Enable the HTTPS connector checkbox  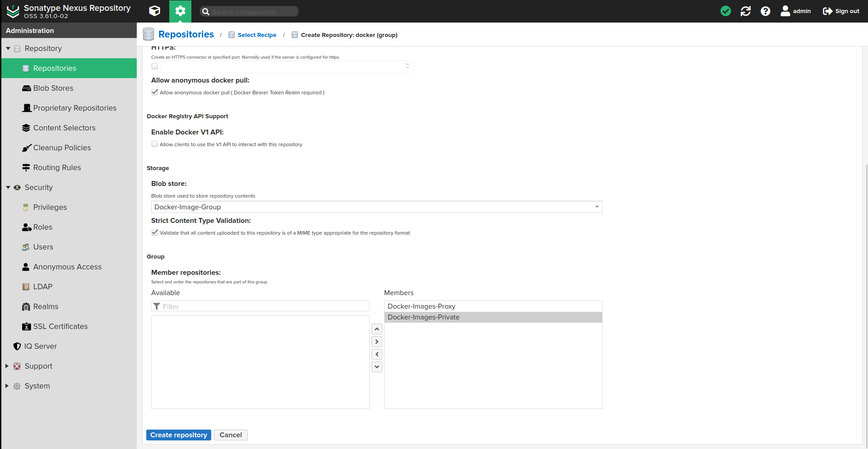coord(155,66)
